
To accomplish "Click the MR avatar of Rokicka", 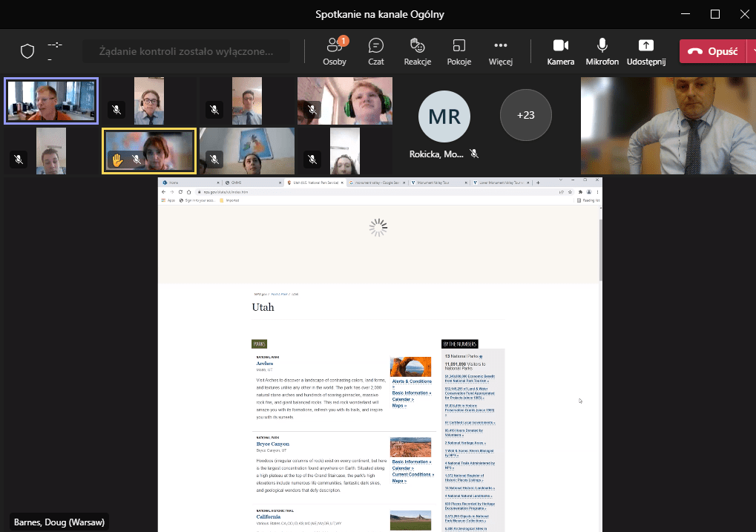I will coord(444,115).
